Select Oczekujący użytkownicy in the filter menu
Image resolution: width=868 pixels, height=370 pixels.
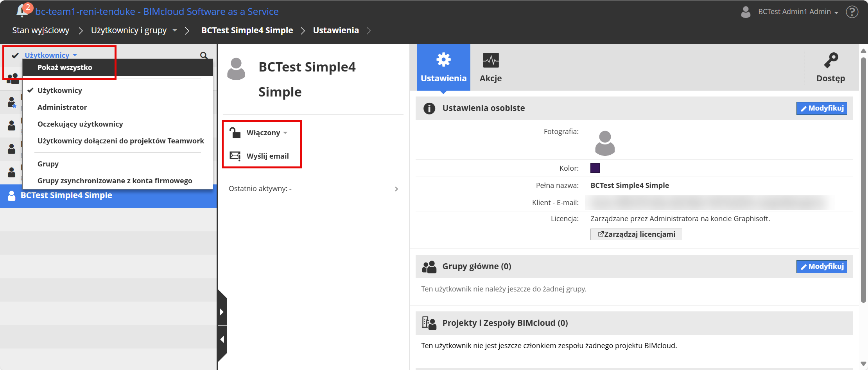tap(80, 124)
